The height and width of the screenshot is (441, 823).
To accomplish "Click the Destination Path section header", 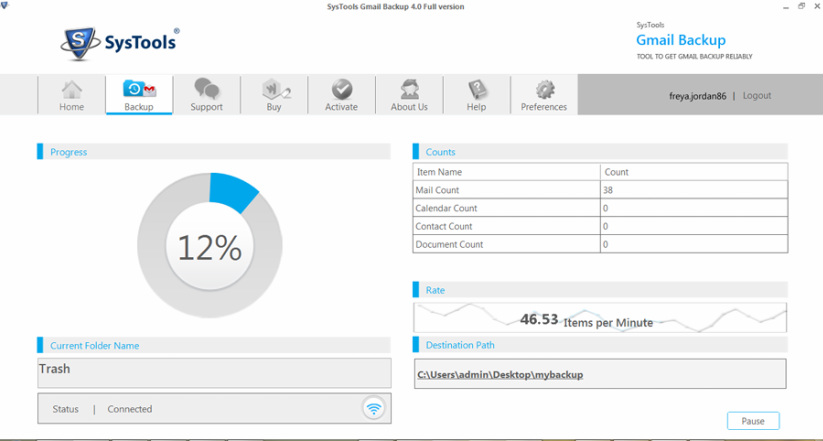I will (600, 345).
